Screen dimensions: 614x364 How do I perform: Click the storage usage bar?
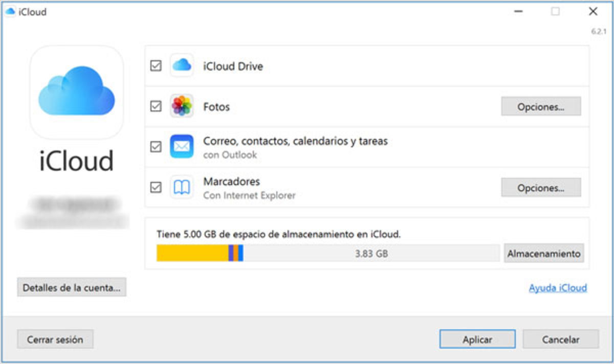(327, 253)
